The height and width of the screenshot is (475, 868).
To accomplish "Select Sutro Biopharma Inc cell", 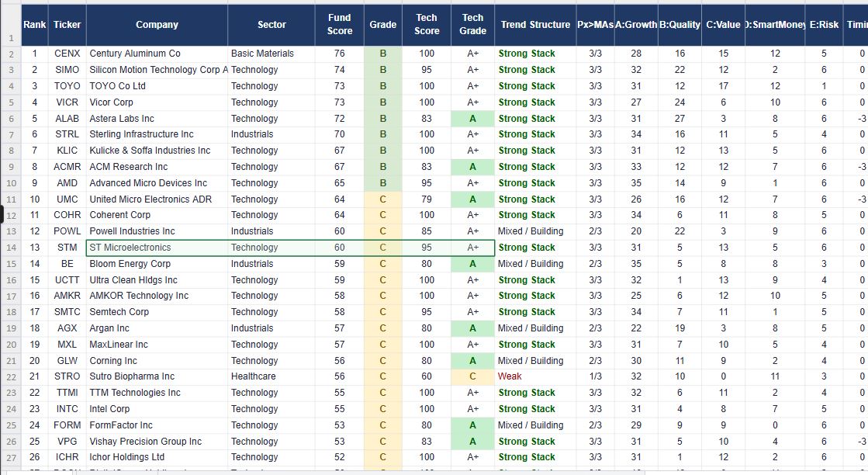I will (x=157, y=376).
